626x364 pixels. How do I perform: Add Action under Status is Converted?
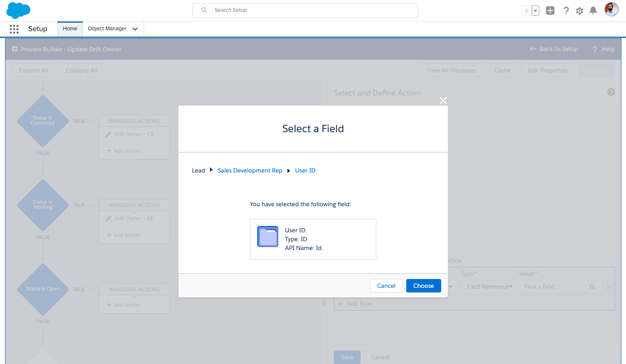pyautogui.click(x=123, y=151)
